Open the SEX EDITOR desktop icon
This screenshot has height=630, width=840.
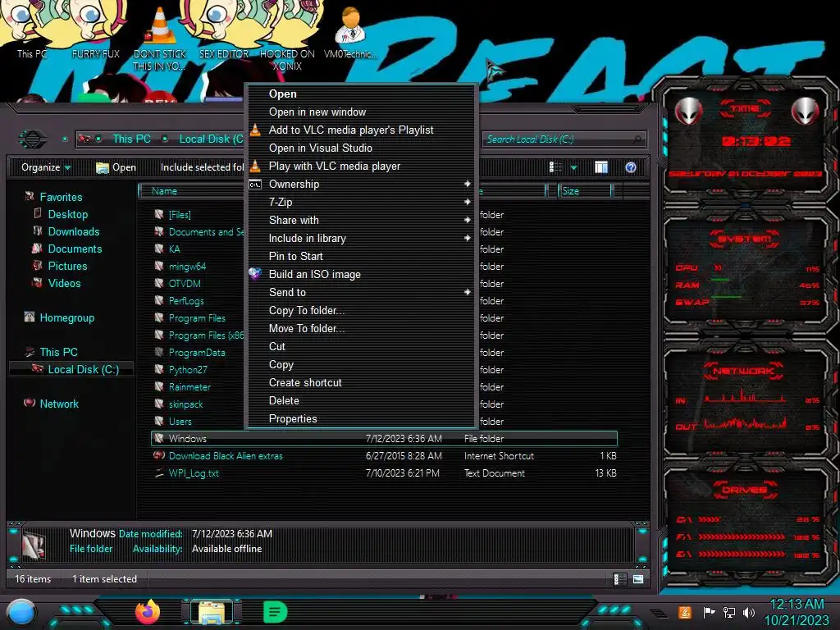224,30
